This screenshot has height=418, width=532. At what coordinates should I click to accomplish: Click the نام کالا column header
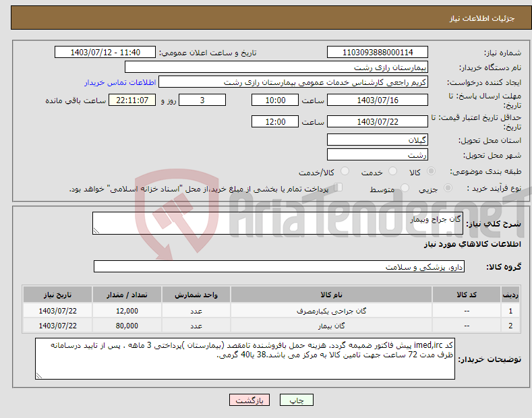point(331,295)
